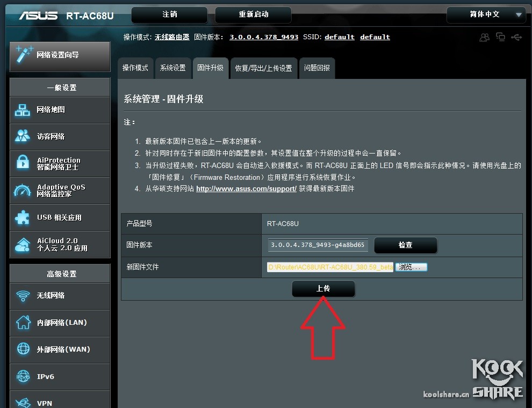The image size is (532, 408).
Task: Switch to the 系统设置 tab
Action: pos(173,68)
